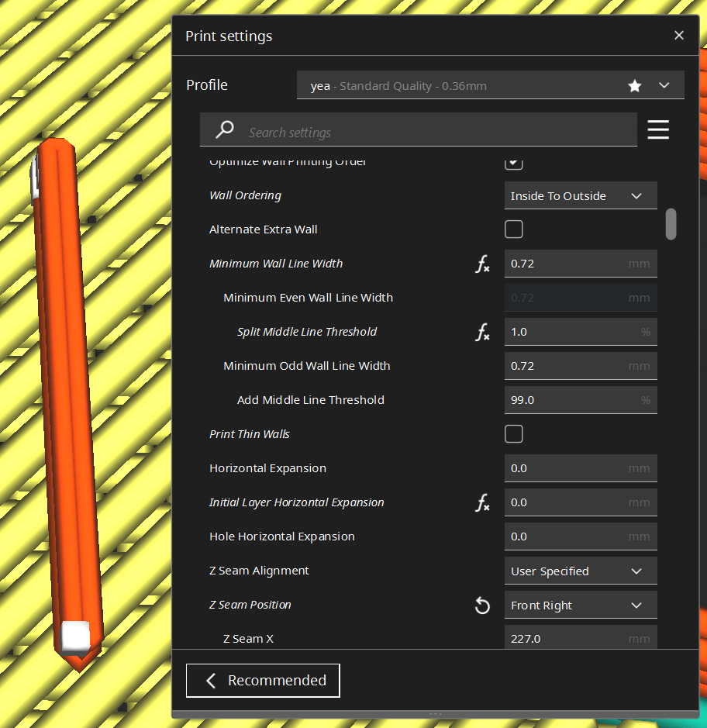Click the Horizontal Expansion value field
The height and width of the screenshot is (728, 707).
pos(581,468)
